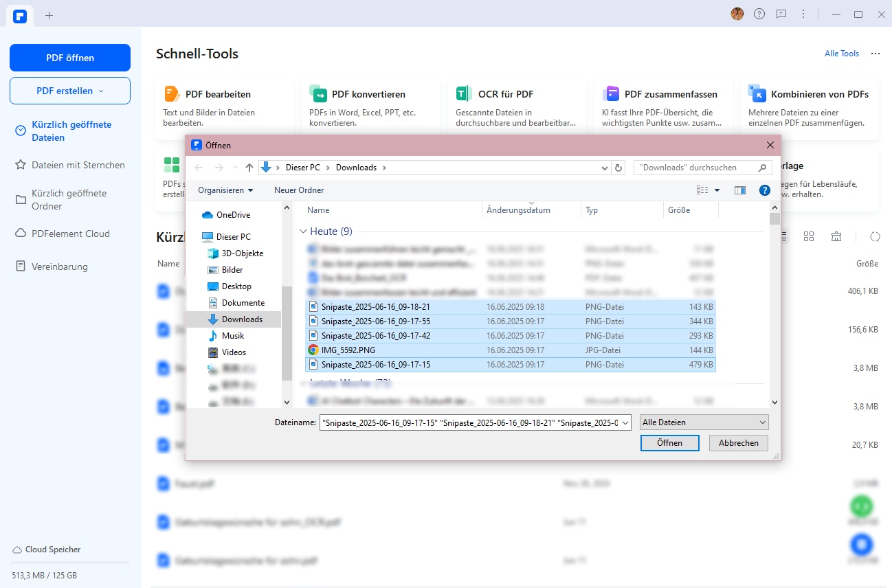The width and height of the screenshot is (892, 588).
Task: Open the help question mark icon
Action: point(759,14)
